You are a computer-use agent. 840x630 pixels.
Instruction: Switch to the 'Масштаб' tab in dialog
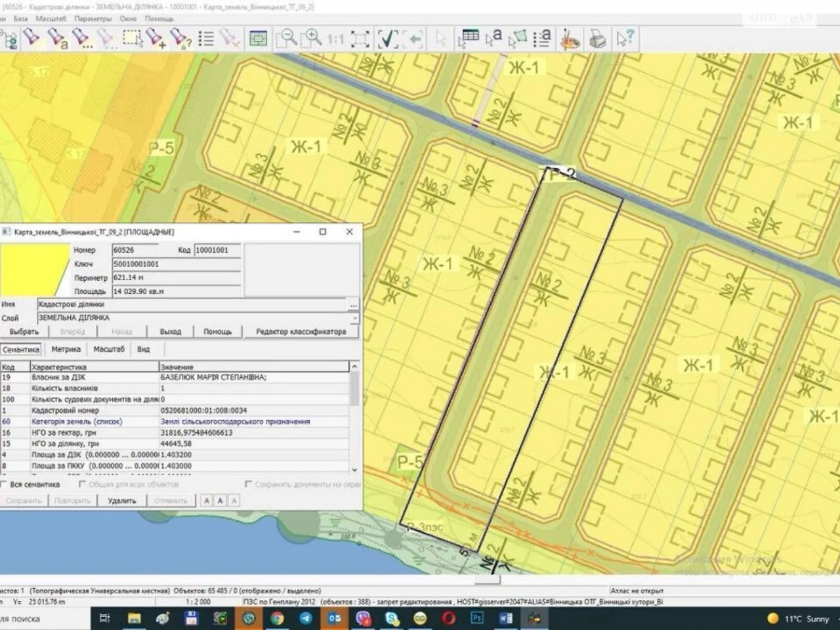108,349
